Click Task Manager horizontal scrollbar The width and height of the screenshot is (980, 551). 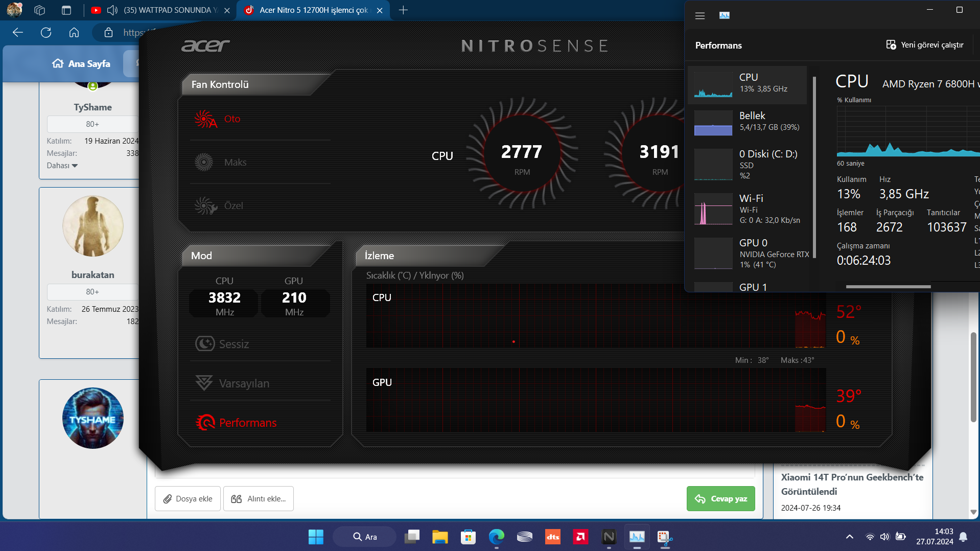(x=888, y=287)
